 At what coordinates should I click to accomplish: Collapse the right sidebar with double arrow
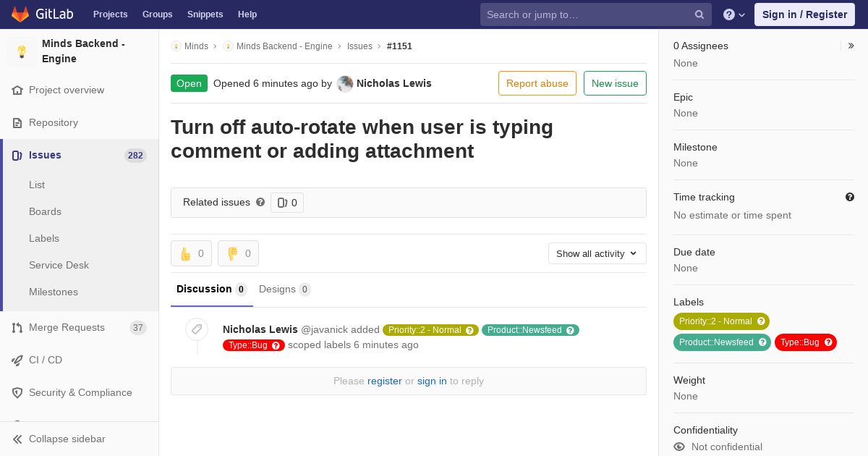pyautogui.click(x=851, y=46)
